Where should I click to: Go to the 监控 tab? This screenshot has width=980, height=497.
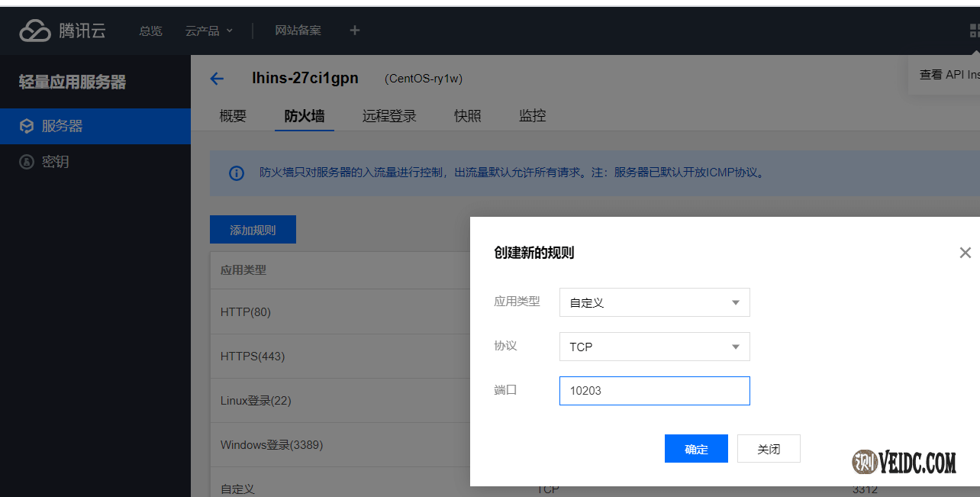pyautogui.click(x=532, y=116)
